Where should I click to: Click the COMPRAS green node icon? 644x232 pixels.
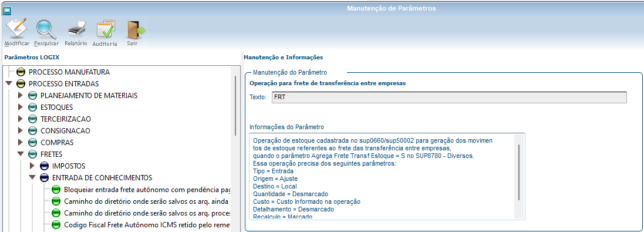(32, 143)
